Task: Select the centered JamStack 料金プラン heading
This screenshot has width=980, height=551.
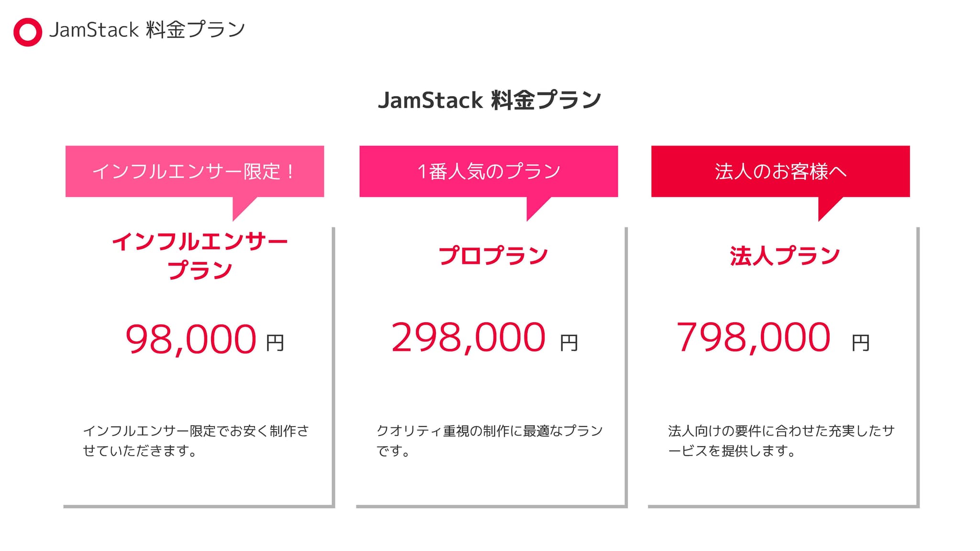Action: point(490,100)
